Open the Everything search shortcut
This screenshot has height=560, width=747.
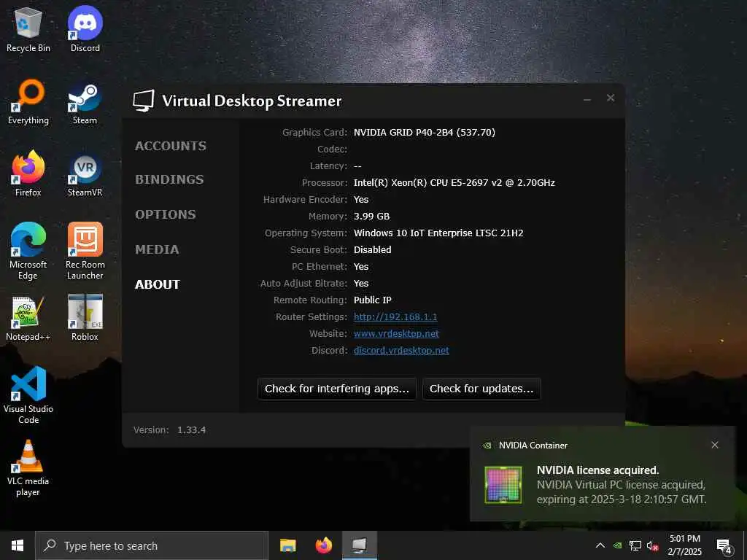[x=28, y=102]
